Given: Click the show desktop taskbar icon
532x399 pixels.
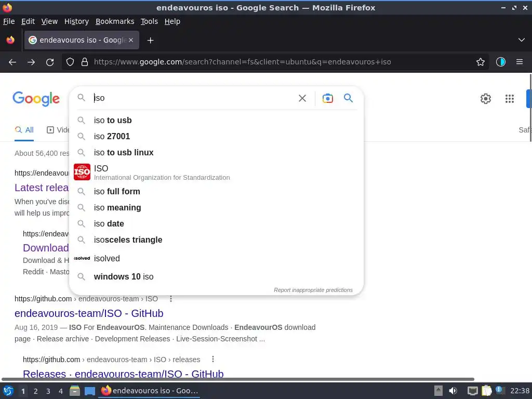Looking at the screenshot, I should 89,391.
